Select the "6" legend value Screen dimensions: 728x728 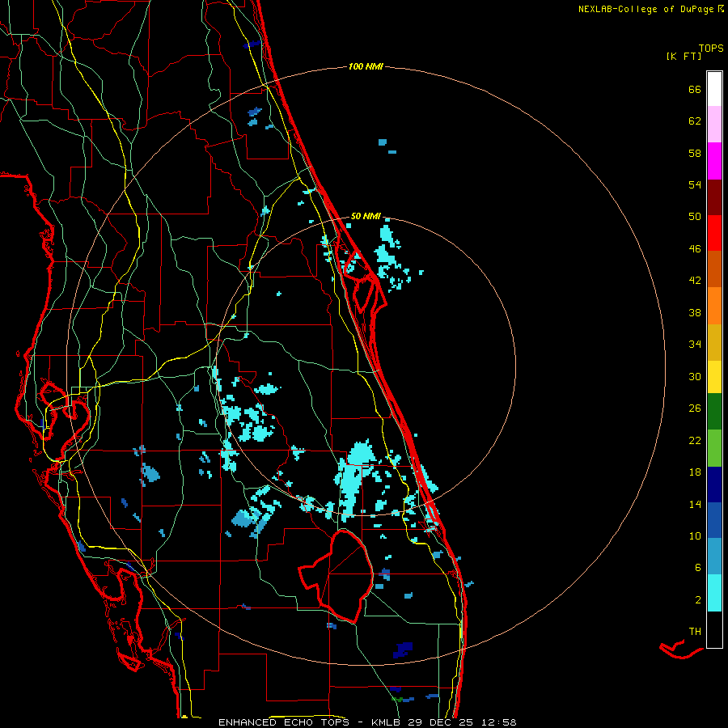(x=698, y=567)
